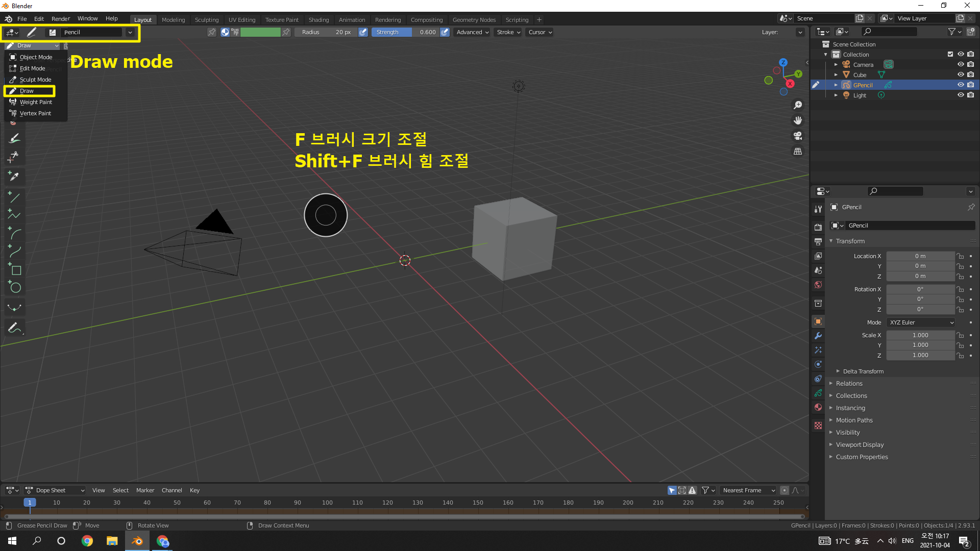Expand the Relations panel
980x551 pixels.
(849, 384)
